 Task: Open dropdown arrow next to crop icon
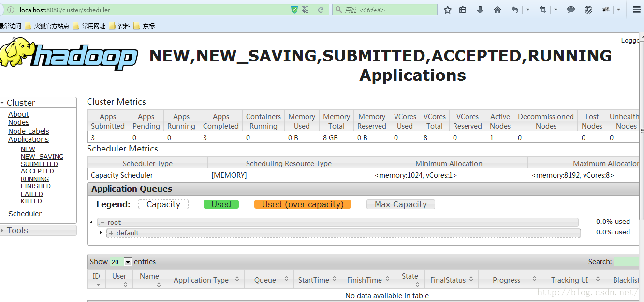point(556,10)
